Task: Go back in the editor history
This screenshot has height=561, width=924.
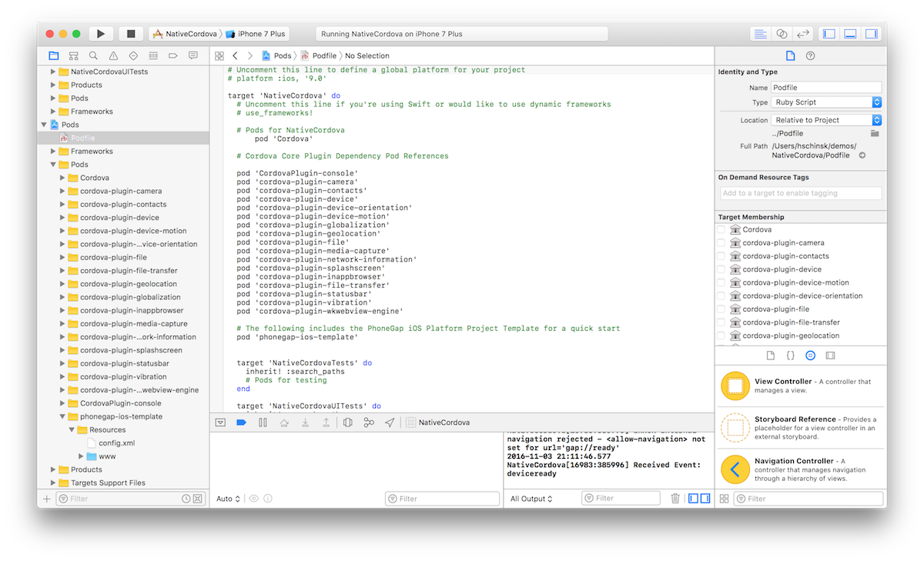Action: (x=235, y=55)
